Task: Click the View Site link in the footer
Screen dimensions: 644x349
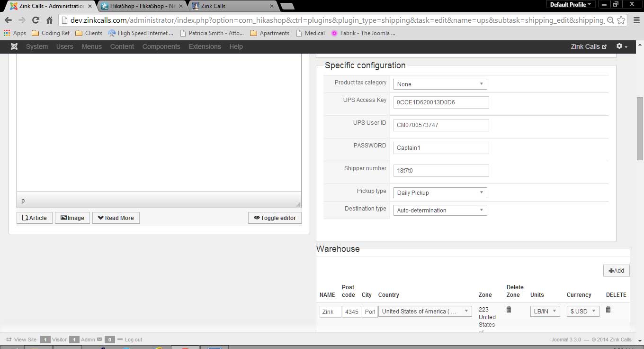Action: coord(21,340)
